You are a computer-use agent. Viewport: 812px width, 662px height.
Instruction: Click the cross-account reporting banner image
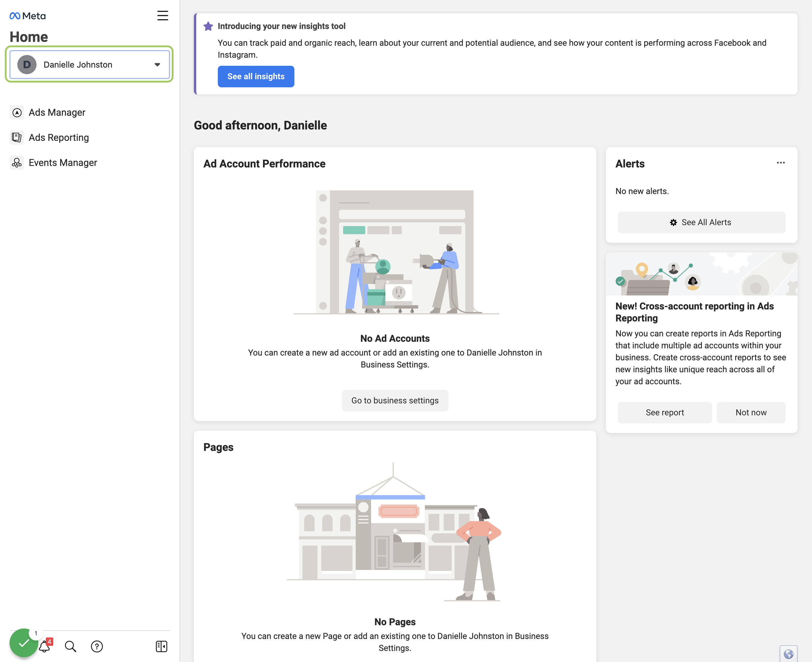(x=701, y=274)
